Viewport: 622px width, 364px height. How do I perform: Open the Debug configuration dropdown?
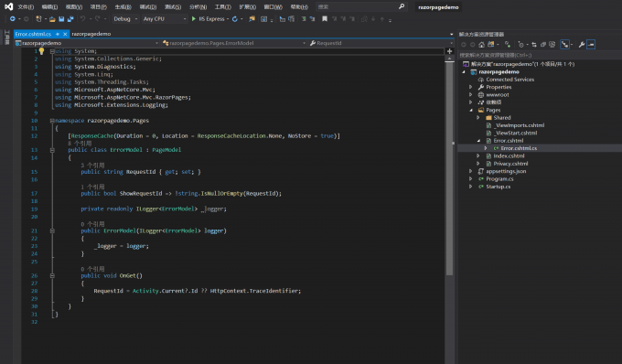tap(125, 18)
